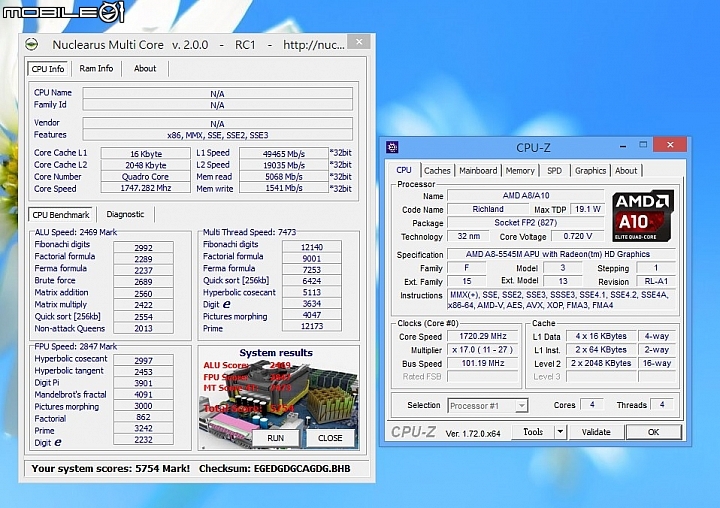720x508 pixels.
Task: Open the About tab in Nuclearus
Action: 145,68
